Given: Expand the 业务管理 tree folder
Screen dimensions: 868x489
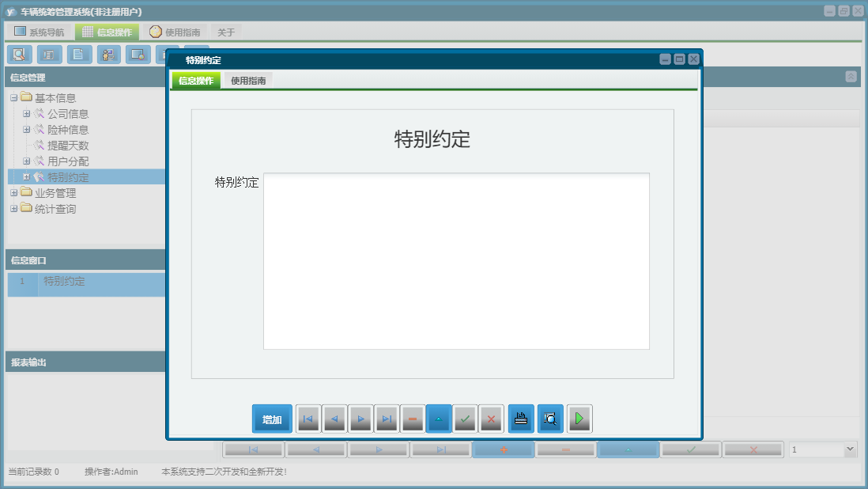Looking at the screenshot, I should coord(14,193).
